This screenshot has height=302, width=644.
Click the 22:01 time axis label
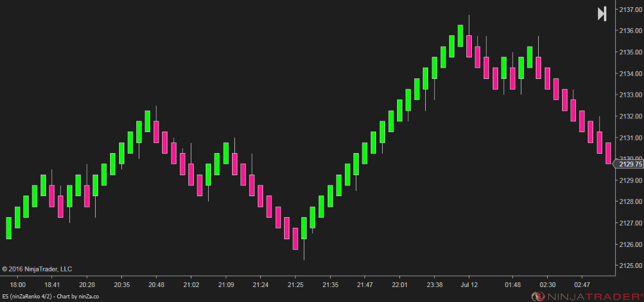pyautogui.click(x=399, y=285)
